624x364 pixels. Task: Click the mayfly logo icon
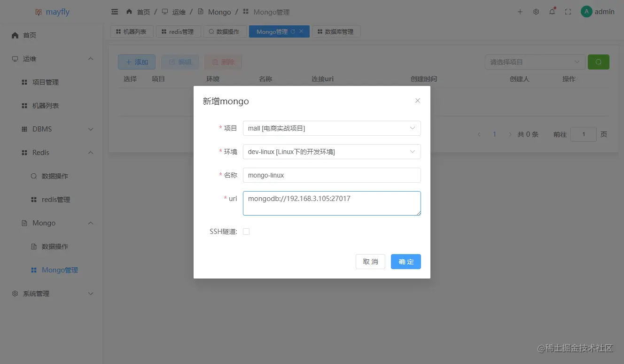point(39,12)
